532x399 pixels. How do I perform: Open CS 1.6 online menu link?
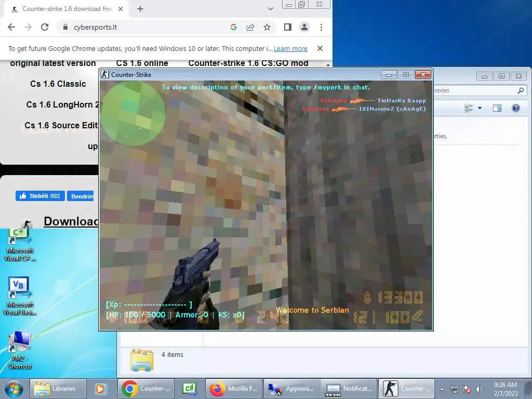point(142,63)
